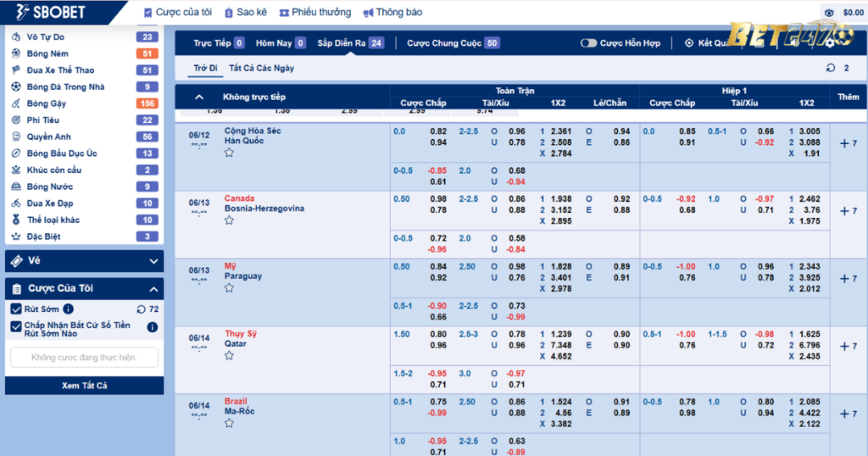Open Phiếu thưởng menu
The height and width of the screenshot is (456, 868).
[x=315, y=12]
